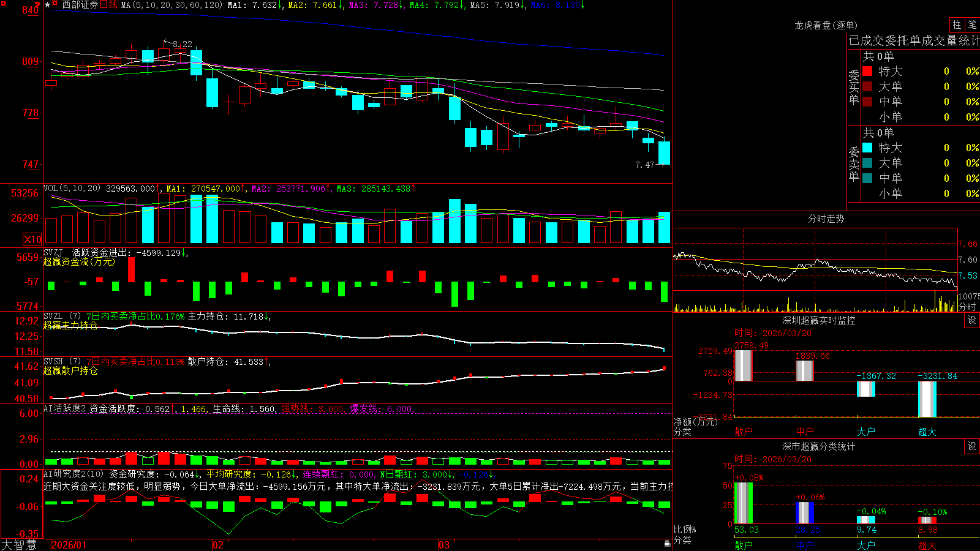Viewport: 980px width, 551px height.
Task: Open 设 settings for 深圳超赢实时监控
Action: pos(972,320)
